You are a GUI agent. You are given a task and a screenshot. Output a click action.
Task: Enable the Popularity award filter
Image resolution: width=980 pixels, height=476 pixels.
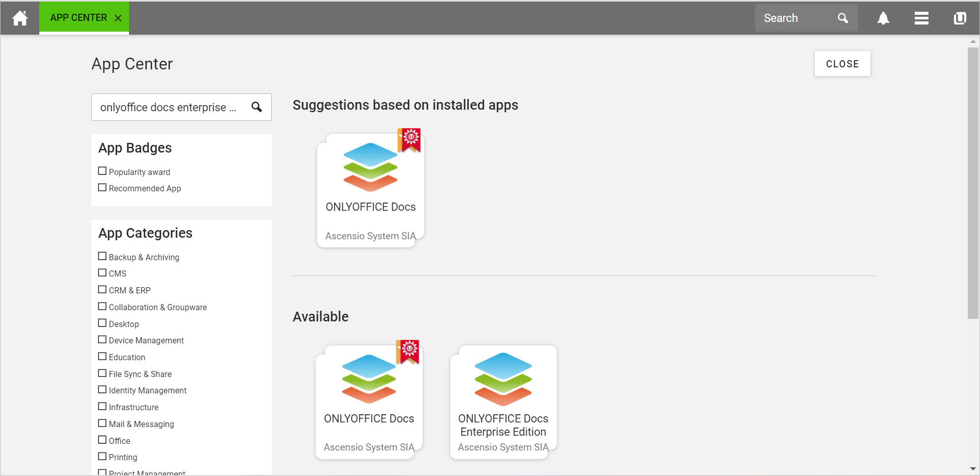[102, 170]
